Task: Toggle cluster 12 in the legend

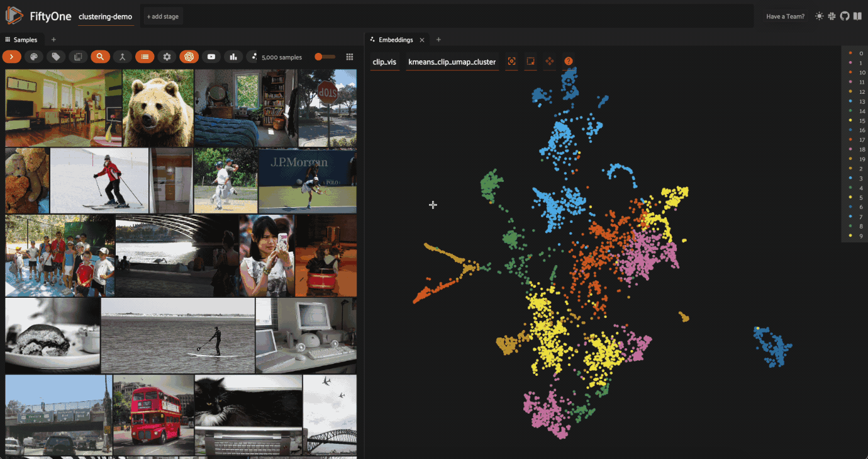Action: (x=856, y=92)
